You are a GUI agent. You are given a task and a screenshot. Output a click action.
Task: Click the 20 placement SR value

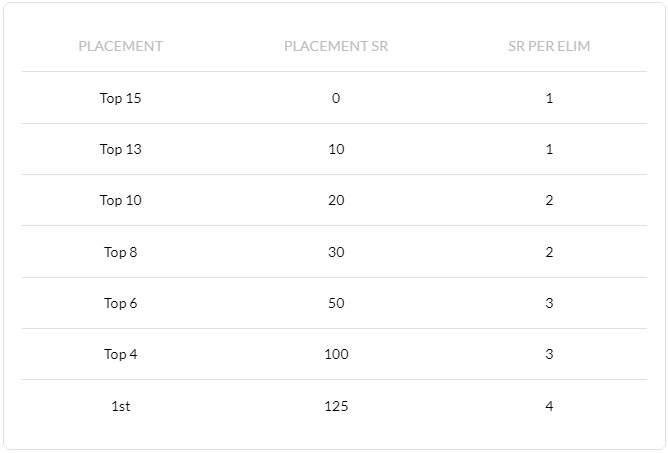click(x=336, y=200)
